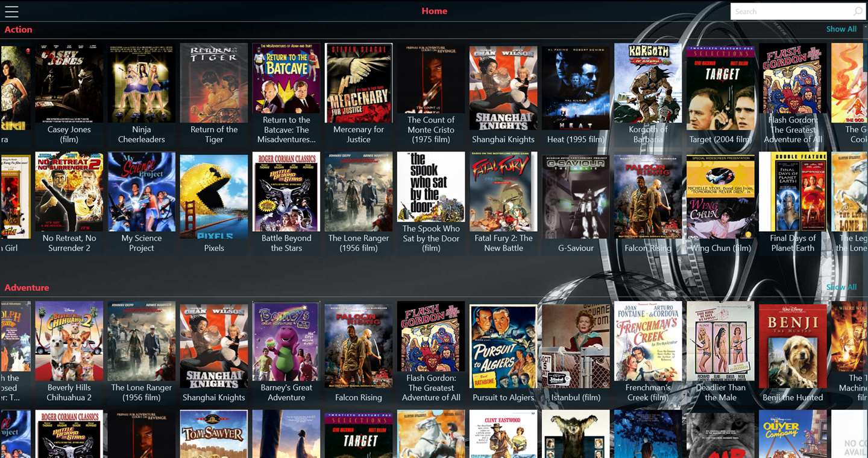Open Beverly Hills Chihuahua 2 poster
Viewport: 868px width, 458px height.
click(x=69, y=342)
